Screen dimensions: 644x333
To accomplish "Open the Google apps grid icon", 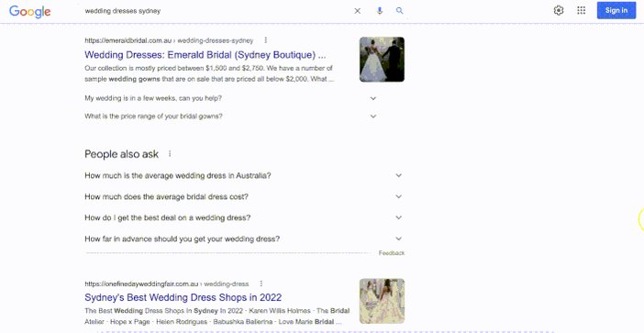I will pos(581,11).
